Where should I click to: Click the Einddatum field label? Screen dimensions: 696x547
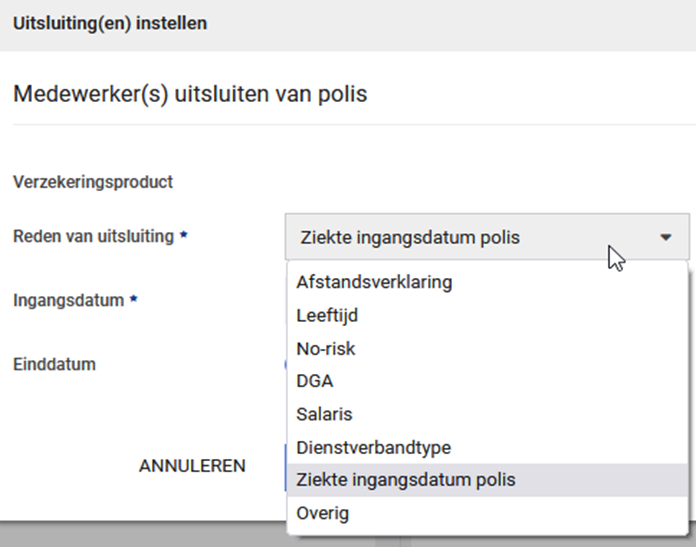(54, 364)
